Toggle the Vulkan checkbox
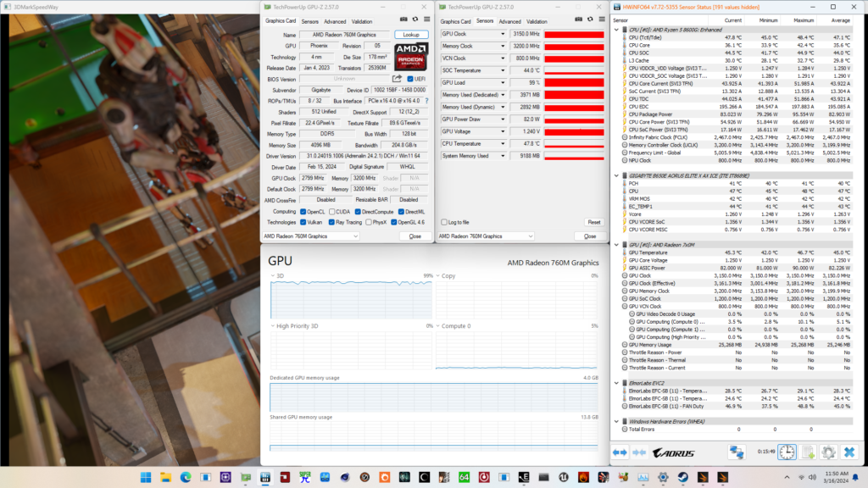The image size is (868, 488). (303, 223)
